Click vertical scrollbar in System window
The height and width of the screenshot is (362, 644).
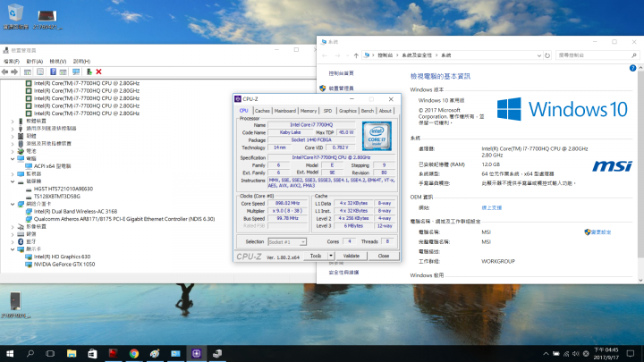click(640, 164)
